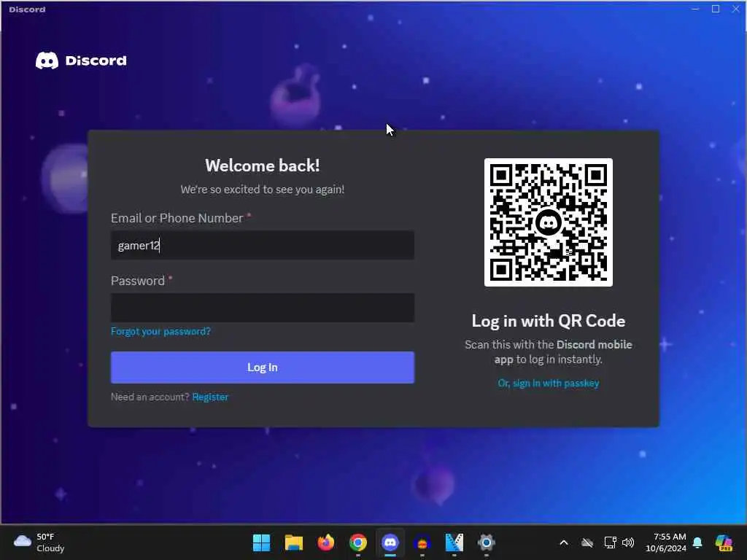
Task: Click the Welcome back! heading
Action: [263, 166]
